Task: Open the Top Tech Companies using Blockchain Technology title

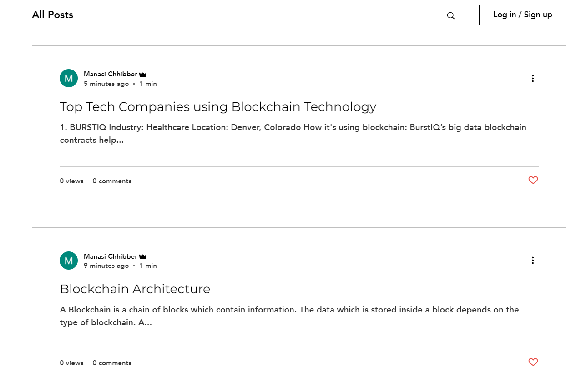Action: coord(218,107)
